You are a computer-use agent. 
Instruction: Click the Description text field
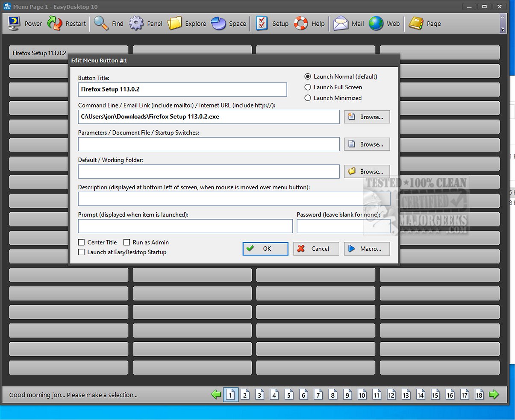(x=234, y=199)
